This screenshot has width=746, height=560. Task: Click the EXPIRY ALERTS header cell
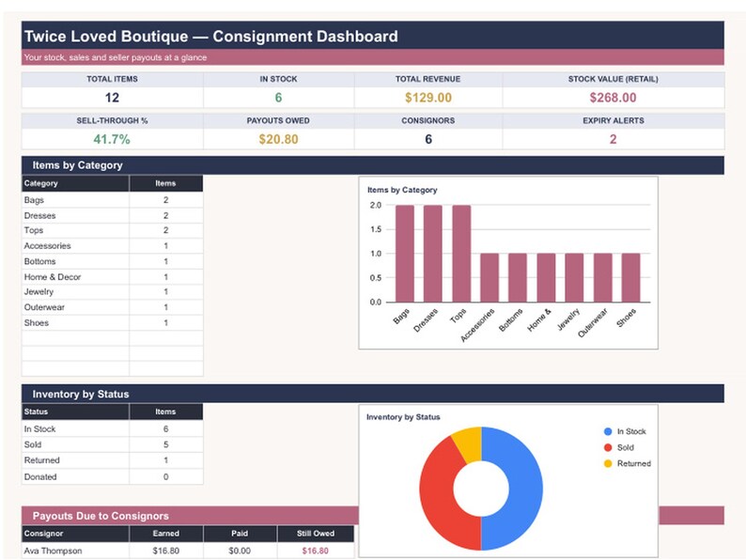point(614,121)
